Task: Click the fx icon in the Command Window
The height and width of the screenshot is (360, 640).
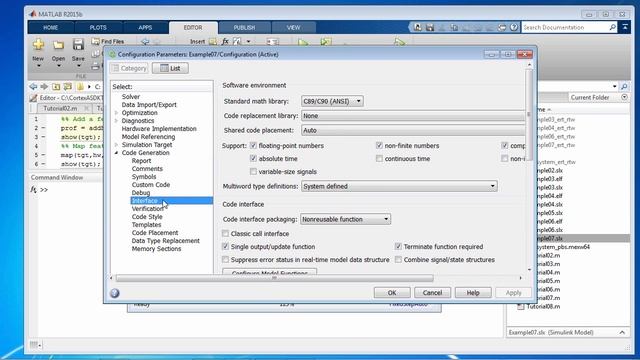Action: pyautogui.click(x=33, y=189)
